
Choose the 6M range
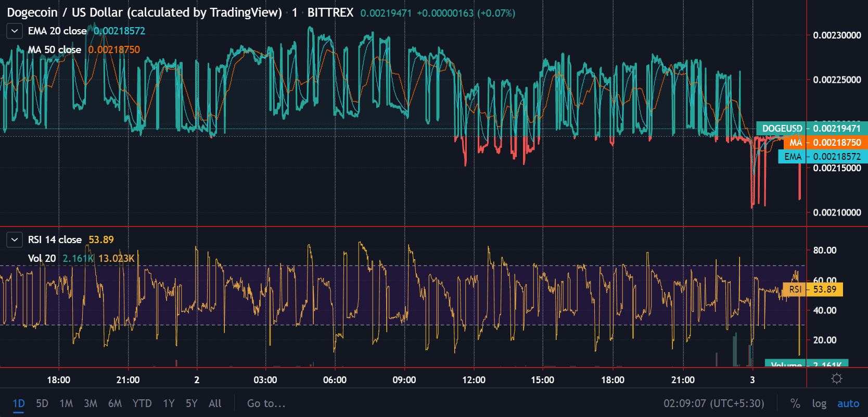[x=115, y=403]
